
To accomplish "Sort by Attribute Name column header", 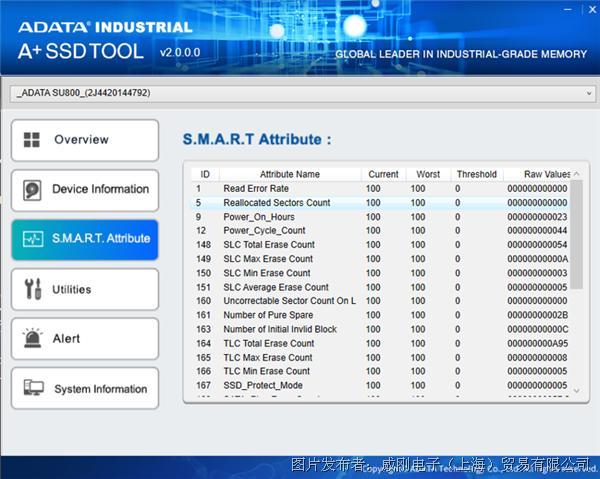I will (x=289, y=174).
